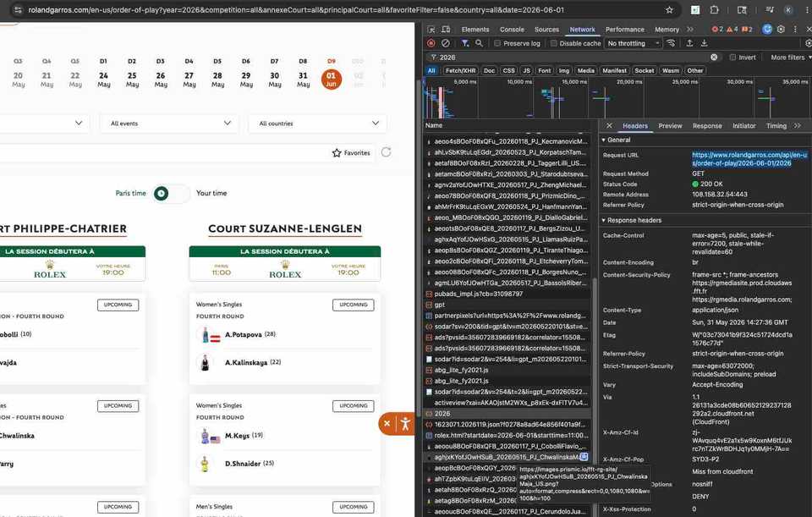The image size is (812, 517).
Task: Check the Invert filter checkbox
Action: [732, 58]
